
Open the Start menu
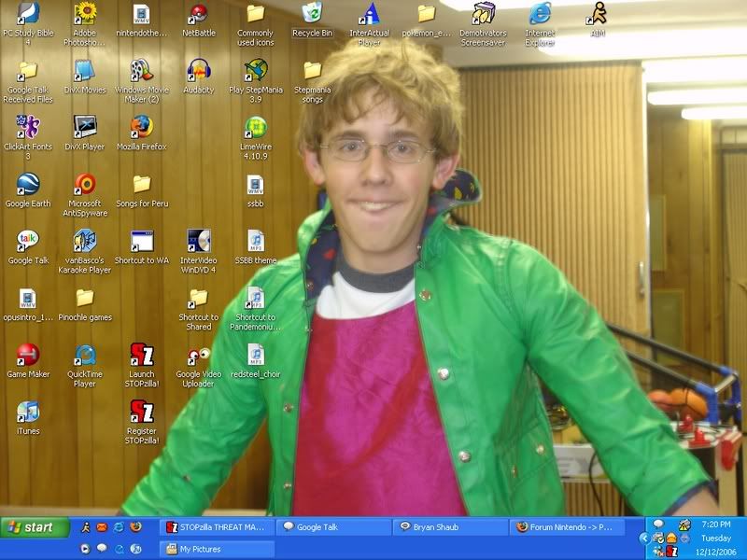[x=35, y=527]
